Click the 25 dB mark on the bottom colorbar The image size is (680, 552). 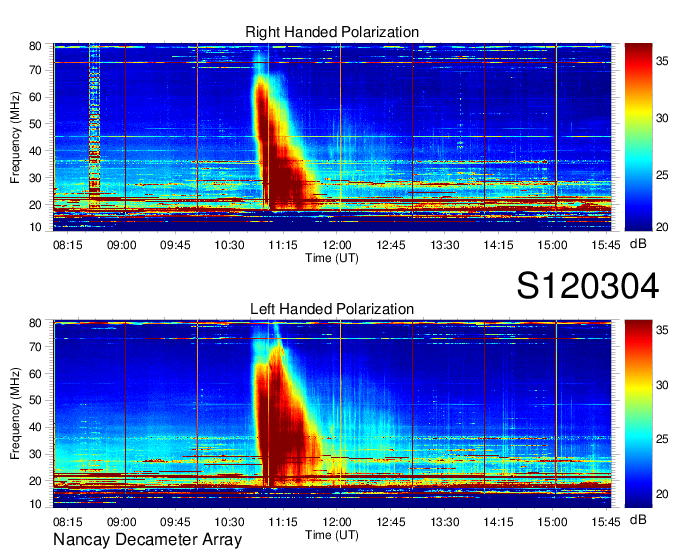[x=662, y=439]
